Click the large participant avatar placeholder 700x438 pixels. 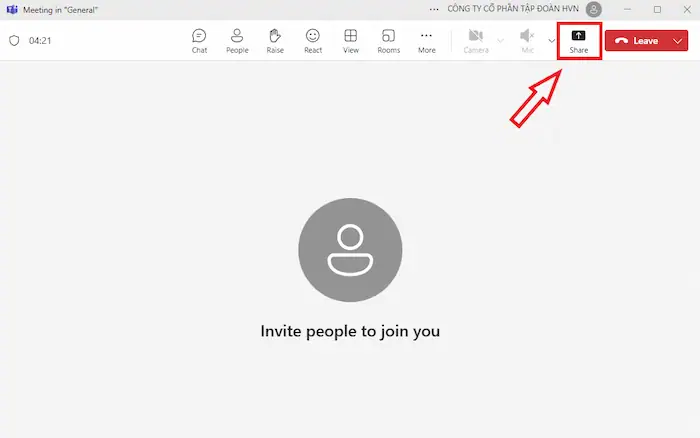pos(350,249)
